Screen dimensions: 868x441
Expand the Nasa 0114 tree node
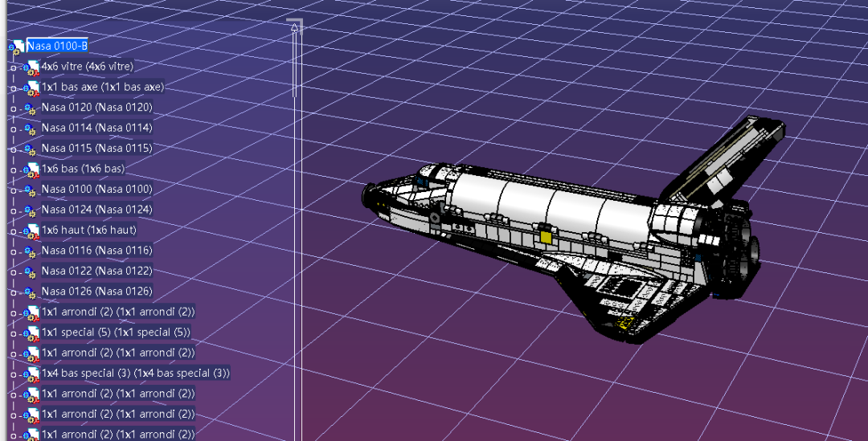tap(14, 129)
